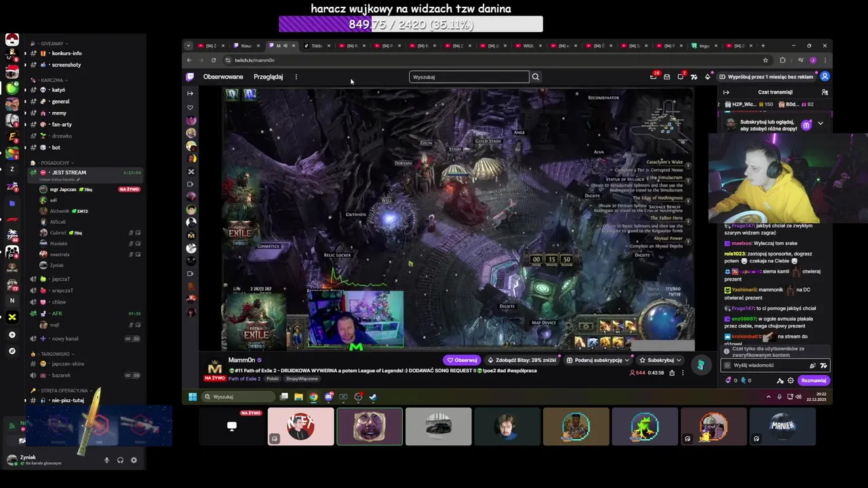Click Rozmawiaj chat send button
The height and width of the screenshot is (488, 868).
[814, 380]
